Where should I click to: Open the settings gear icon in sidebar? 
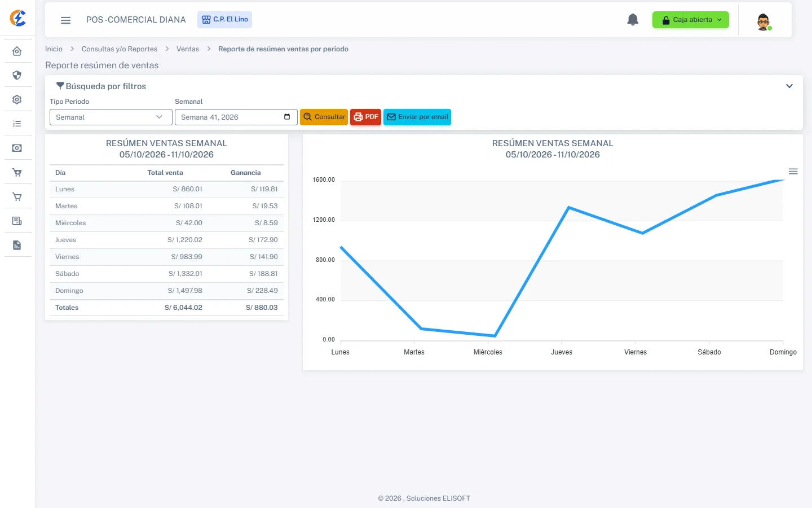(17, 99)
